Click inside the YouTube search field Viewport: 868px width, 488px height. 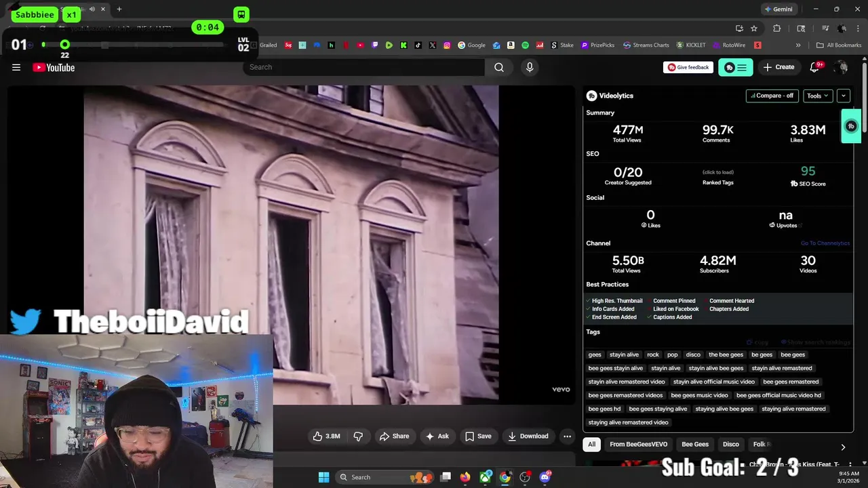pos(363,67)
